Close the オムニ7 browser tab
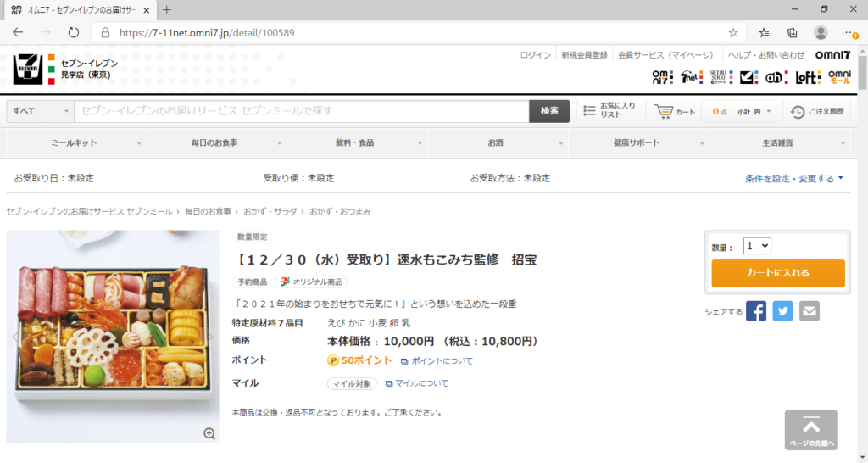The image size is (868, 463). pyautogui.click(x=146, y=10)
